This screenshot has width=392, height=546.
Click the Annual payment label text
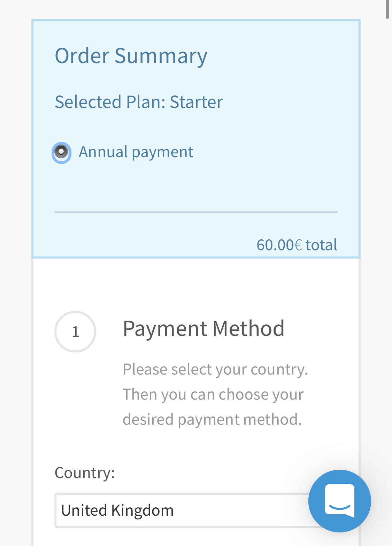(x=136, y=152)
